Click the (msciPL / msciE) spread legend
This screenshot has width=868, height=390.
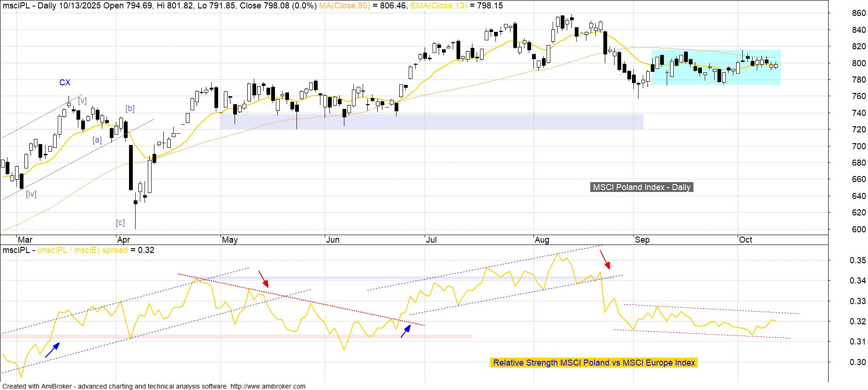(x=83, y=250)
